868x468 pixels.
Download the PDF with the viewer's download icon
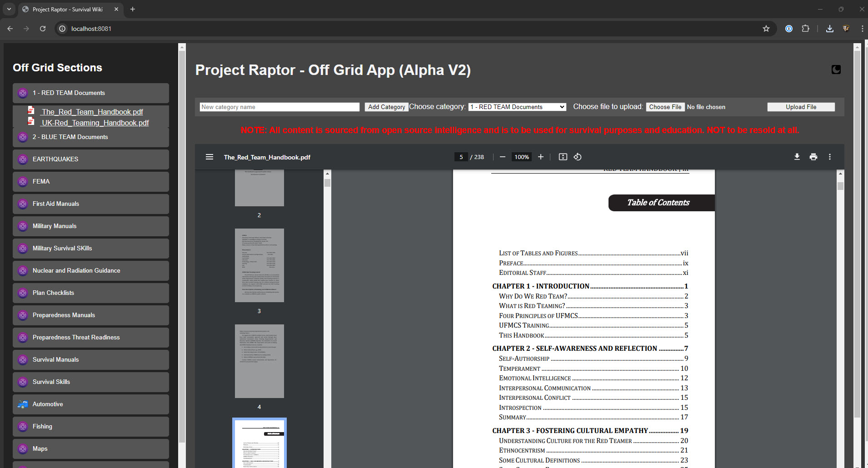tap(797, 157)
